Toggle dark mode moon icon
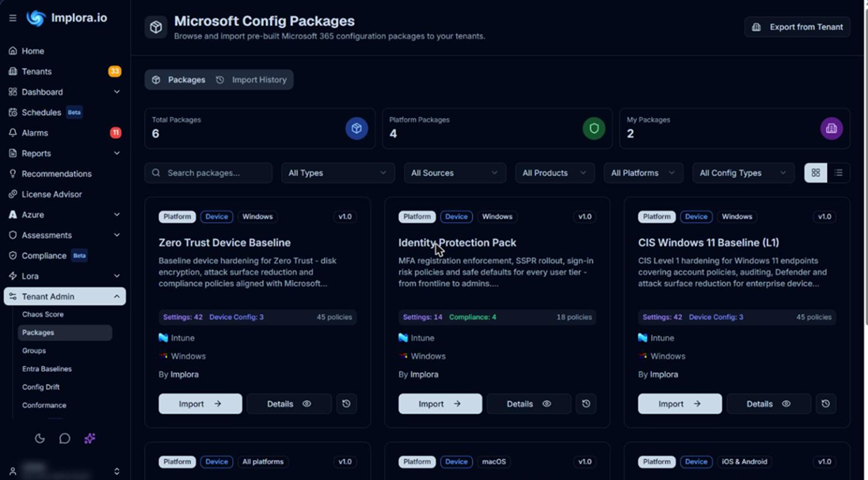The image size is (868, 480). tap(40, 439)
